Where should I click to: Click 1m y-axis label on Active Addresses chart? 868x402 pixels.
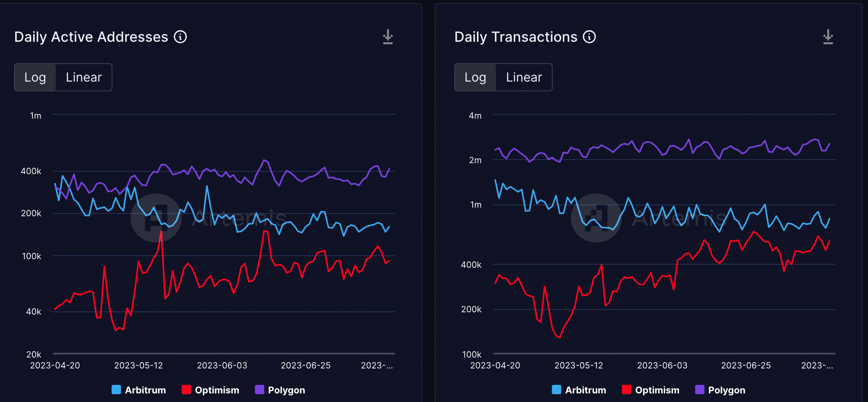[36, 116]
